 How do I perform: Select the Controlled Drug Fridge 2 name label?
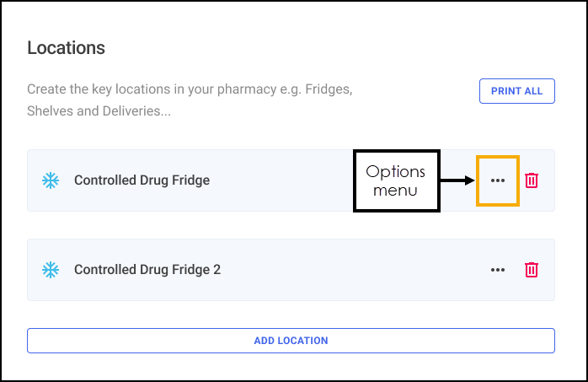tap(147, 270)
